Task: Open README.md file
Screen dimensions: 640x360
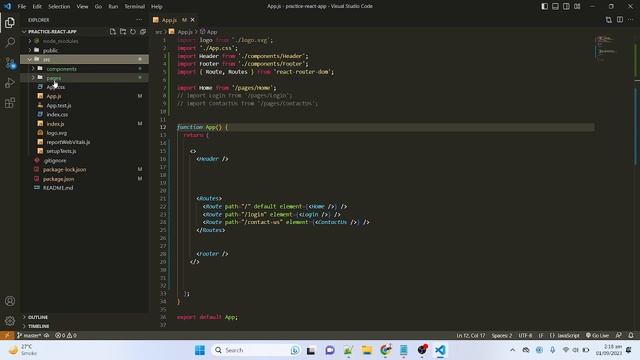Action: tap(58, 188)
